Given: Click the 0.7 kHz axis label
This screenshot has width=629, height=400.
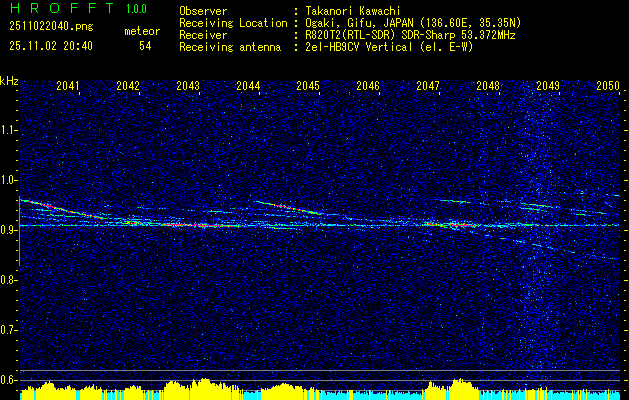Looking at the screenshot, I should [8, 330].
